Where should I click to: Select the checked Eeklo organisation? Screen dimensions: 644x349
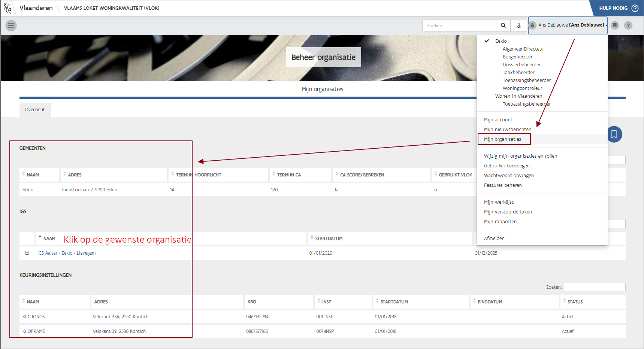click(x=501, y=41)
